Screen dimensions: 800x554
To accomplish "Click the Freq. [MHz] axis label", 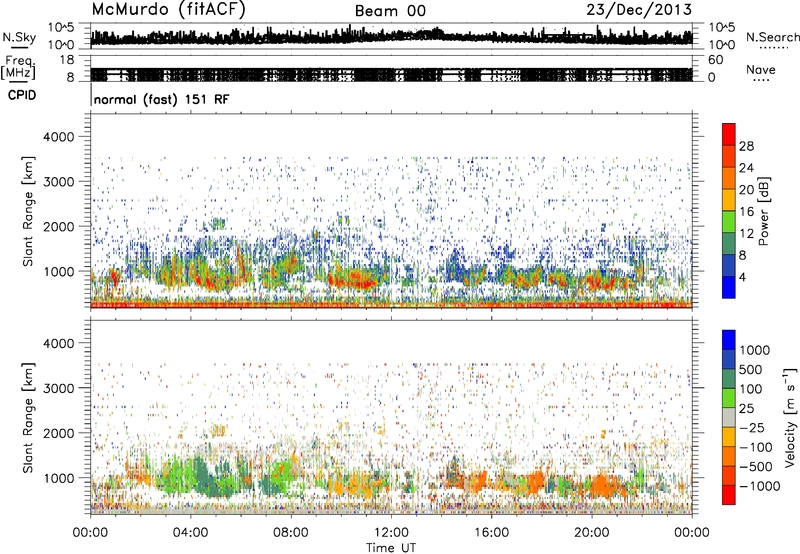I will pyautogui.click(x=18, y=68).
